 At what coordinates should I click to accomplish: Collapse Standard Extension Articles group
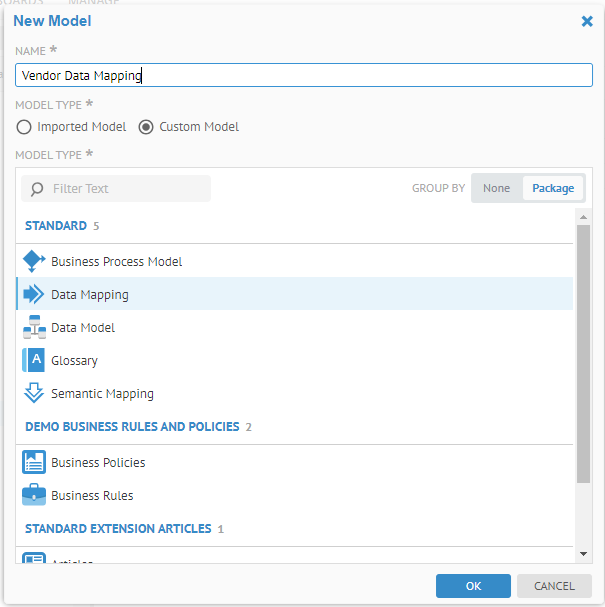[x=118, y=528]
